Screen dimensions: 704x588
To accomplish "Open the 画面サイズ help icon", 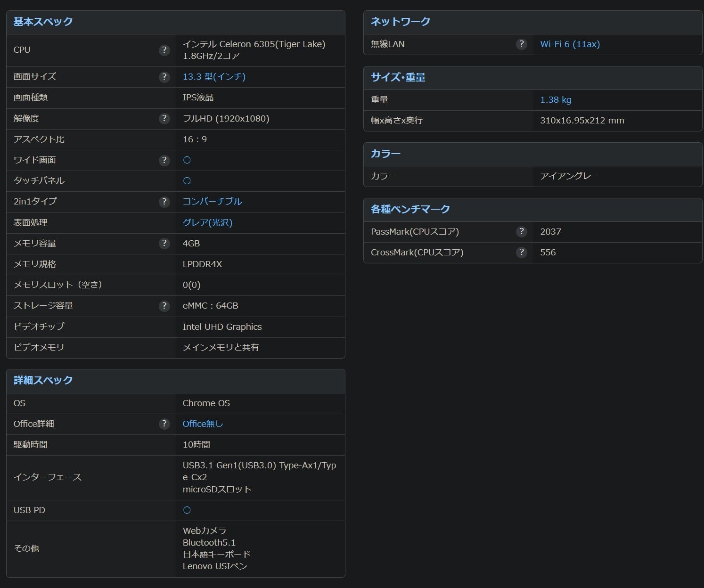I will [164, 77].
